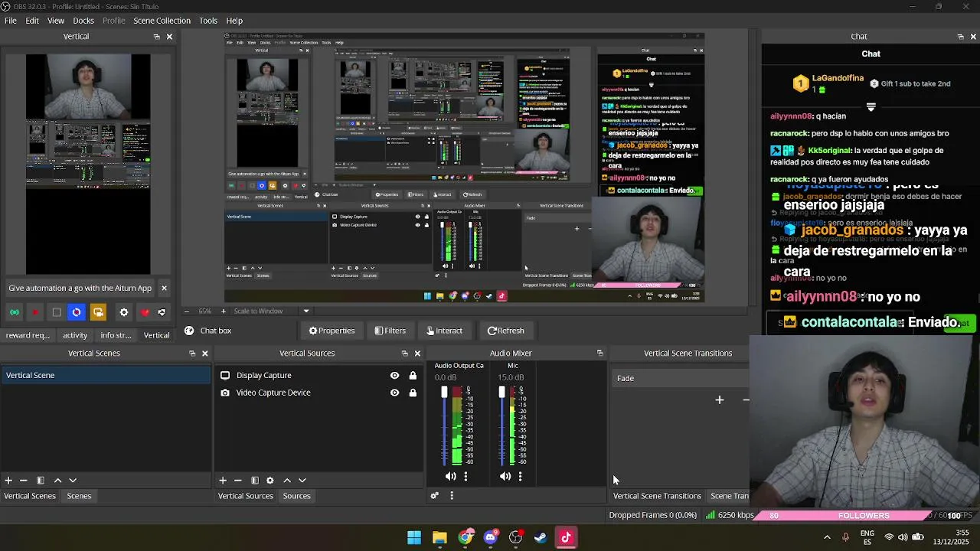Click the grey stop square icon
The width and height of the screenshot is (980, 551).
click(56, 312)
